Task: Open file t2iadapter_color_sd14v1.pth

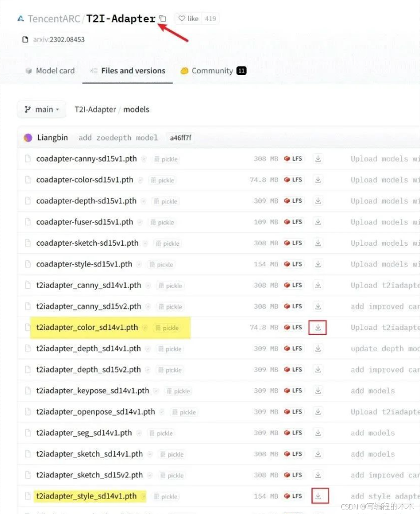Action: tap(87, 328)
